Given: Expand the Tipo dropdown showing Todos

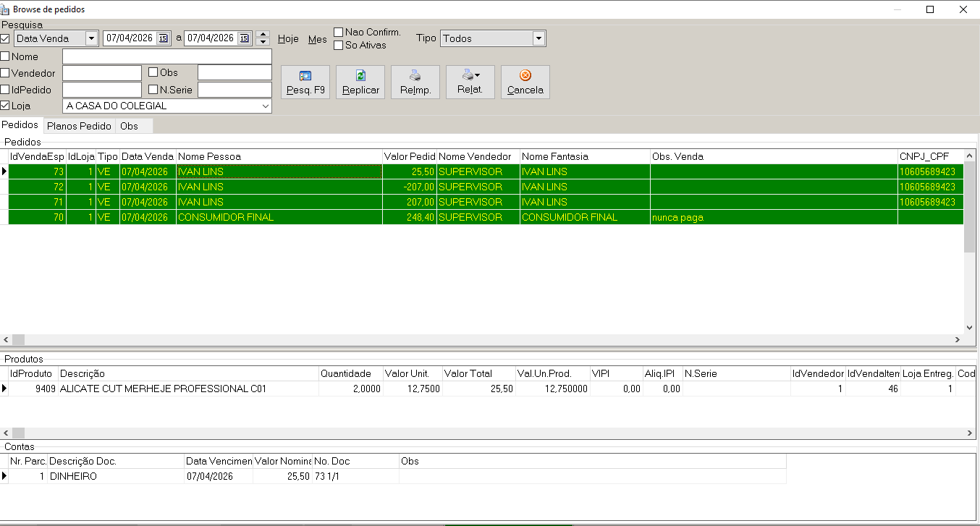Looking at the screenshot, I should point(538,38).
